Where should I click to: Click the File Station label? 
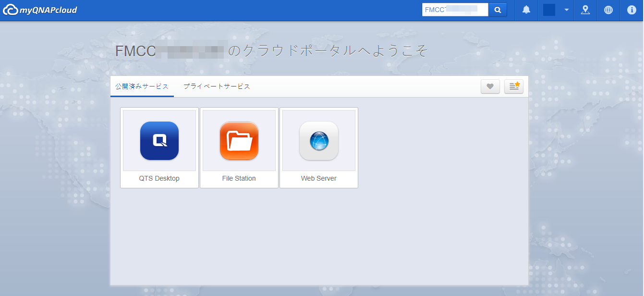[239, 178]
